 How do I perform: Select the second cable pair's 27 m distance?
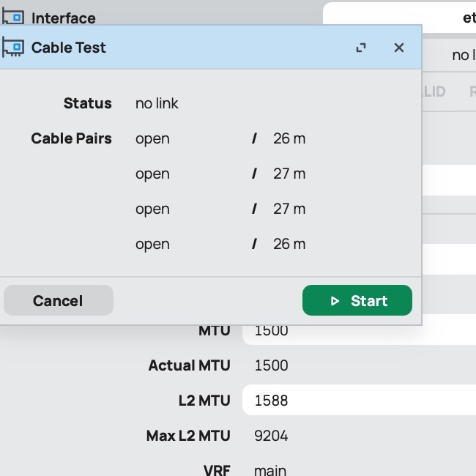click(x=289, y=174)
